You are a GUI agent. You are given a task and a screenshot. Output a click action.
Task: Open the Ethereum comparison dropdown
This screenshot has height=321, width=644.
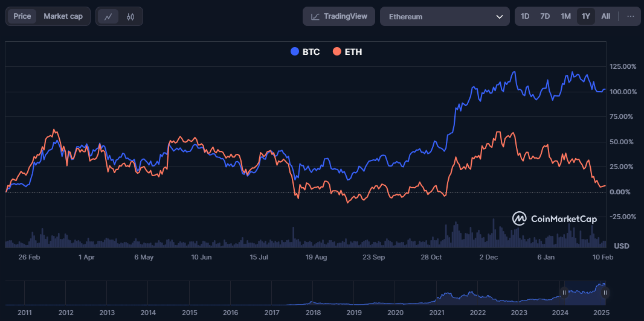pos(445,16)
